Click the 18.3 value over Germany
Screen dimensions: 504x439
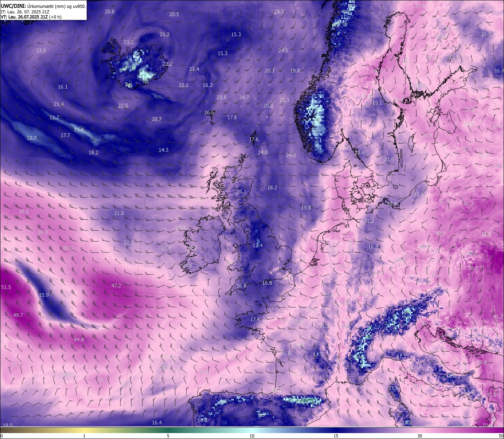373,246
